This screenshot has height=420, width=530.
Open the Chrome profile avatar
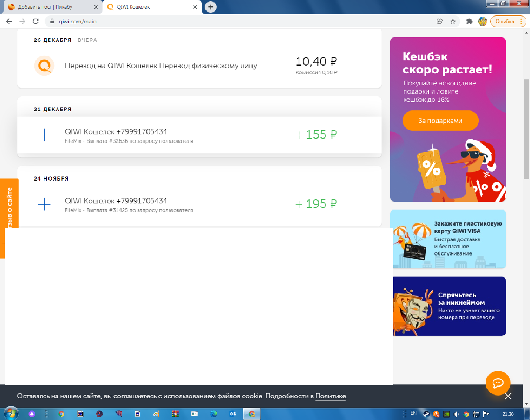[482, 21]
